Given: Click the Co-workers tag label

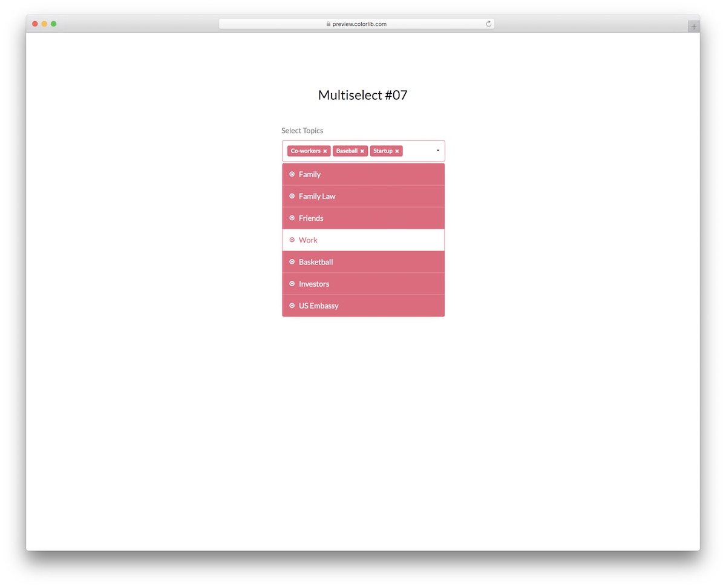Looking at the screenshot, I should point(306,151).
